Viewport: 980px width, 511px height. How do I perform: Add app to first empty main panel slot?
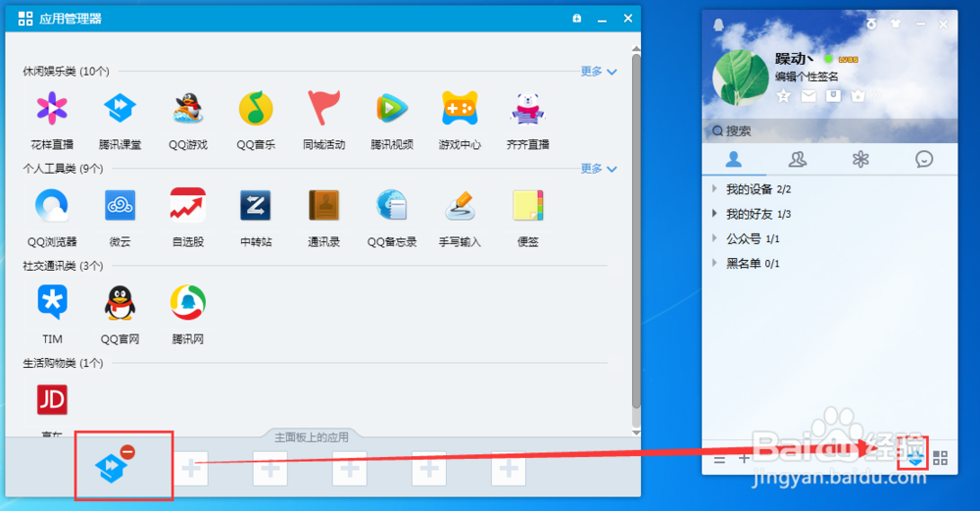pyautogui.click(x=191, y=468)
